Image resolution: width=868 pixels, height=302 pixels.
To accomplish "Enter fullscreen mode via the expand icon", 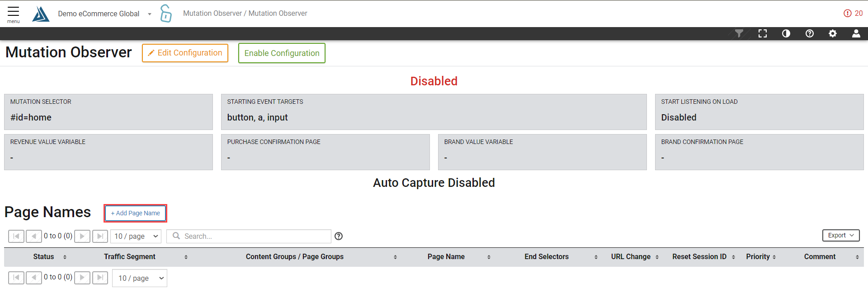I will pyautogui.click(x=763, y=33).
